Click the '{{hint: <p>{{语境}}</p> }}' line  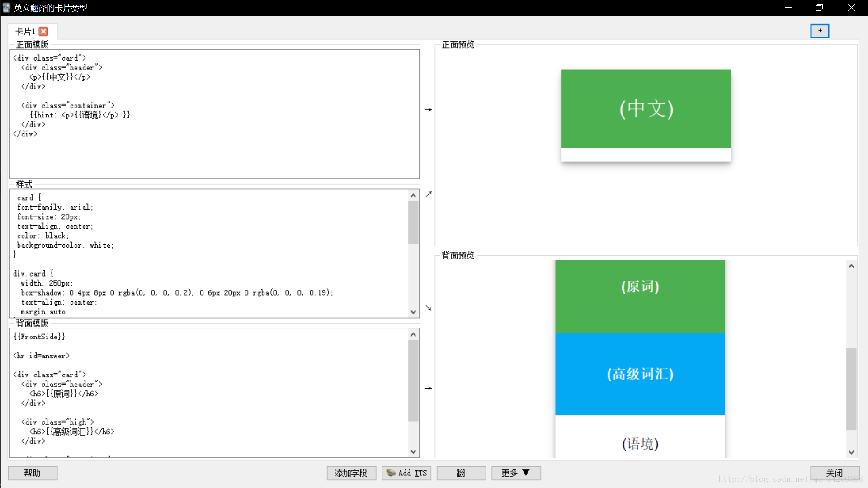pyautogui.click(x=80, y=115)
